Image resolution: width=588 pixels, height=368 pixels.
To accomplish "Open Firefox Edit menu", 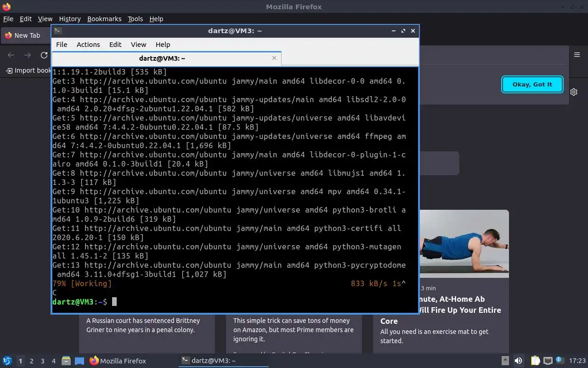I will (26, 19).
